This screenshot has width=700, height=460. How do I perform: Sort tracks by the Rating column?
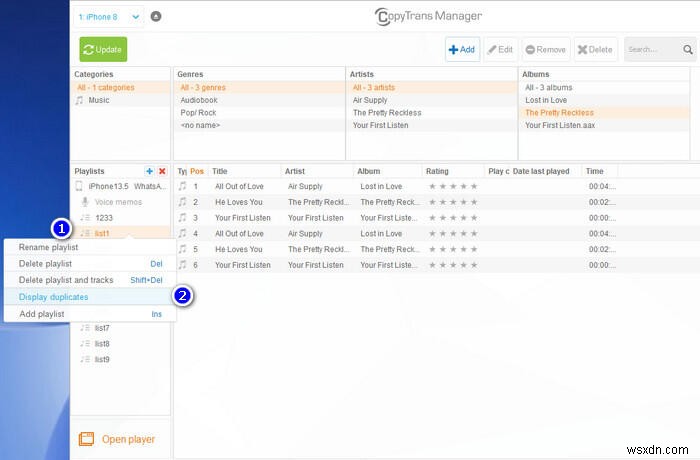click(453, 171)
